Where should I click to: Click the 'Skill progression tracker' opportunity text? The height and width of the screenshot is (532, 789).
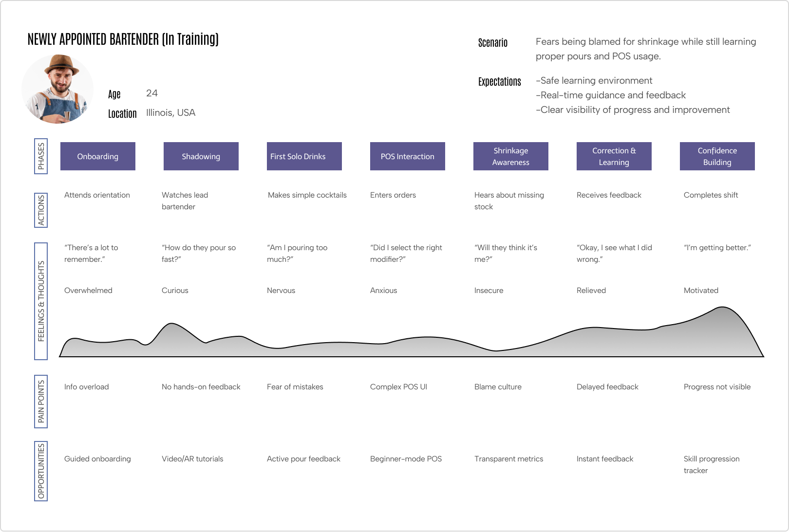click(712, 464)
